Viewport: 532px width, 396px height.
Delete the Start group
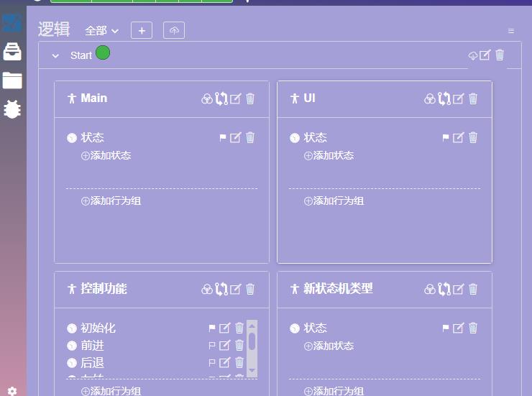tap(500, 55)
